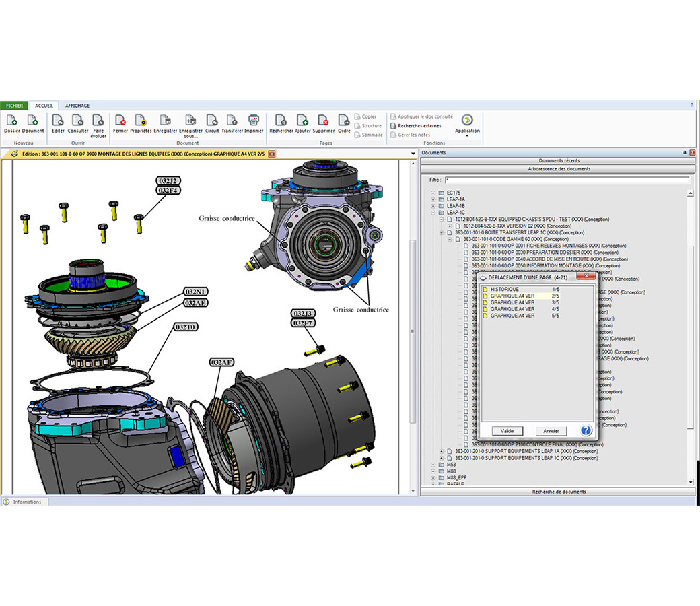Open the FICHIER menu tab
This screenshot has width=700, height=606.
(x=14, y=106)
